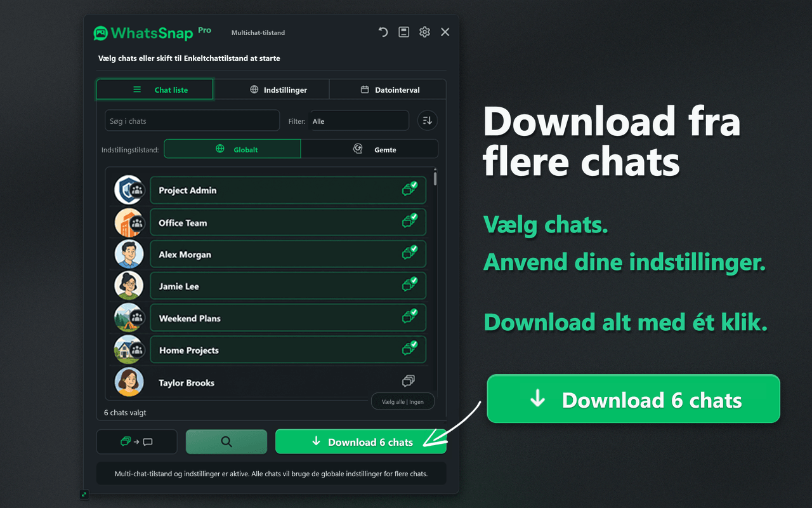812x508 pixels.
Task: Click Taylor Brooks avatar thumbnail
Action: pyautogui.click(x=129, y=382)
